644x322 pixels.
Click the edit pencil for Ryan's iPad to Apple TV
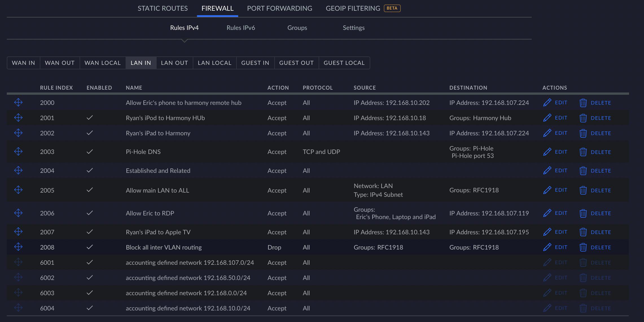pyautogui.click(x=547, y=232)
